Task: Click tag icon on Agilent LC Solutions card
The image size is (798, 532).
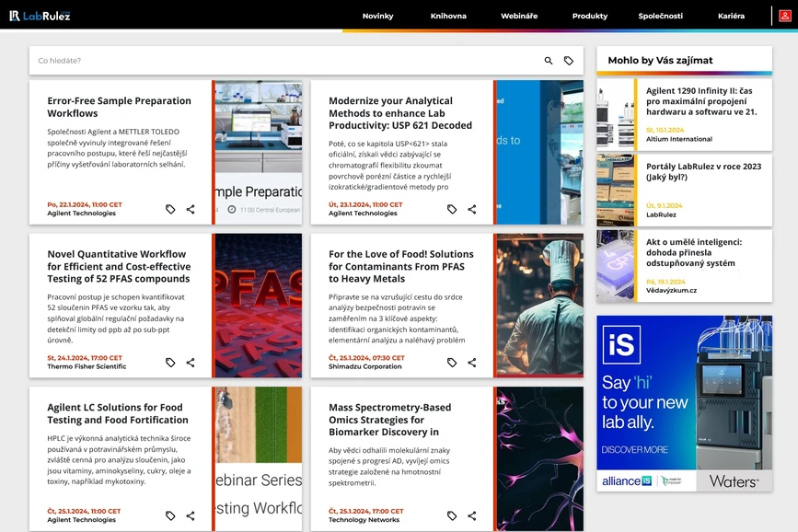Action: point(170,515)
